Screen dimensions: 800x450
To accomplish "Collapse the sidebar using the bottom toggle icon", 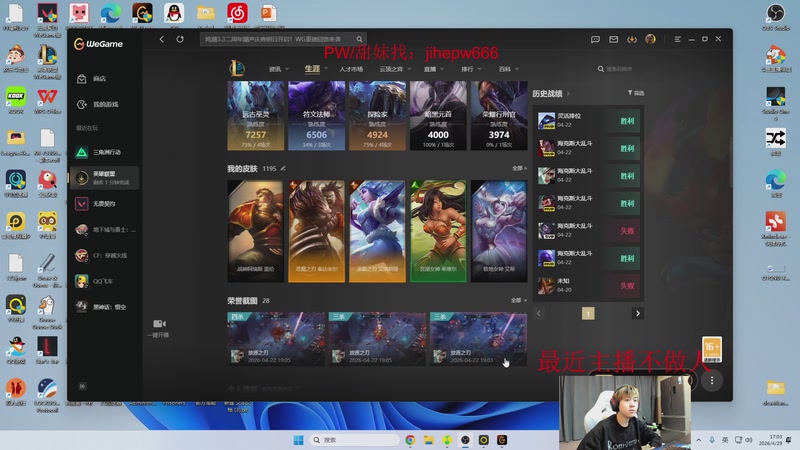I will [x=82, y=386].
